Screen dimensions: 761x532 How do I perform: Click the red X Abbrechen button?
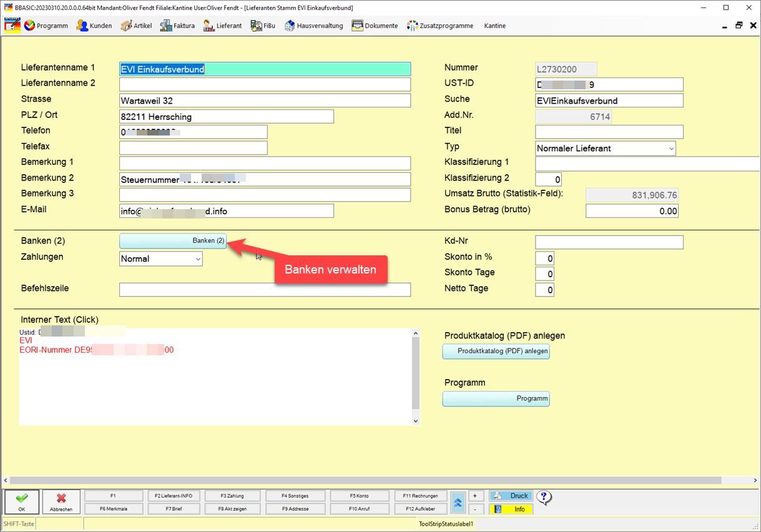61,501
